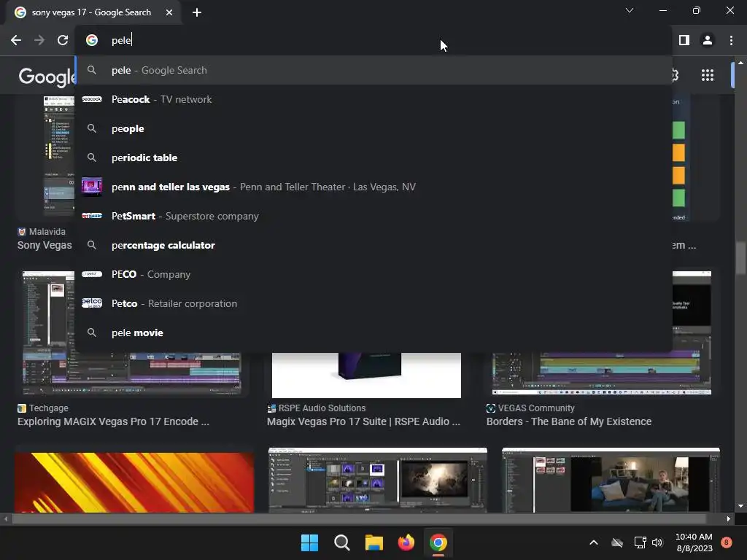The image size is (747, 560).
Task: Click the Chrome taskbar icon
Action: click(x=438, y=542)
